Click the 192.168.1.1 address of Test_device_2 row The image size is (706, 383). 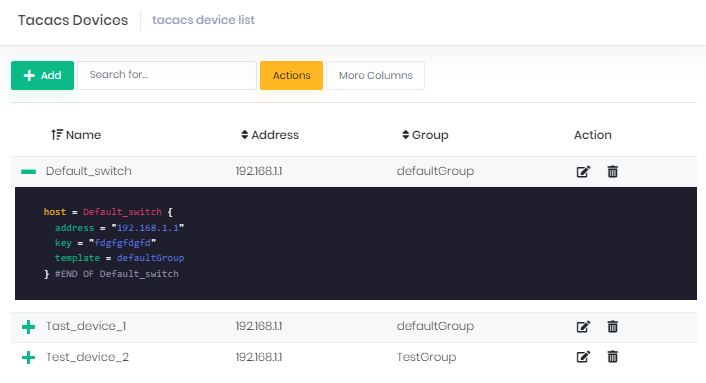259,357
